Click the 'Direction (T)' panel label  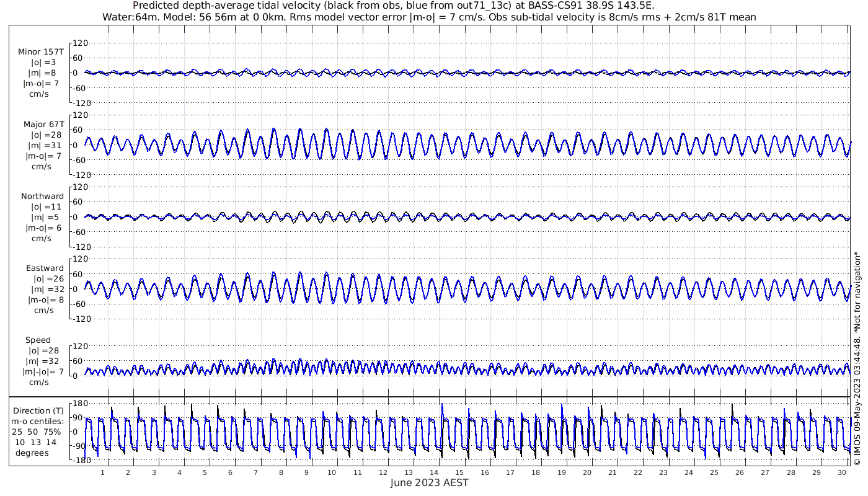coord(38,411)
